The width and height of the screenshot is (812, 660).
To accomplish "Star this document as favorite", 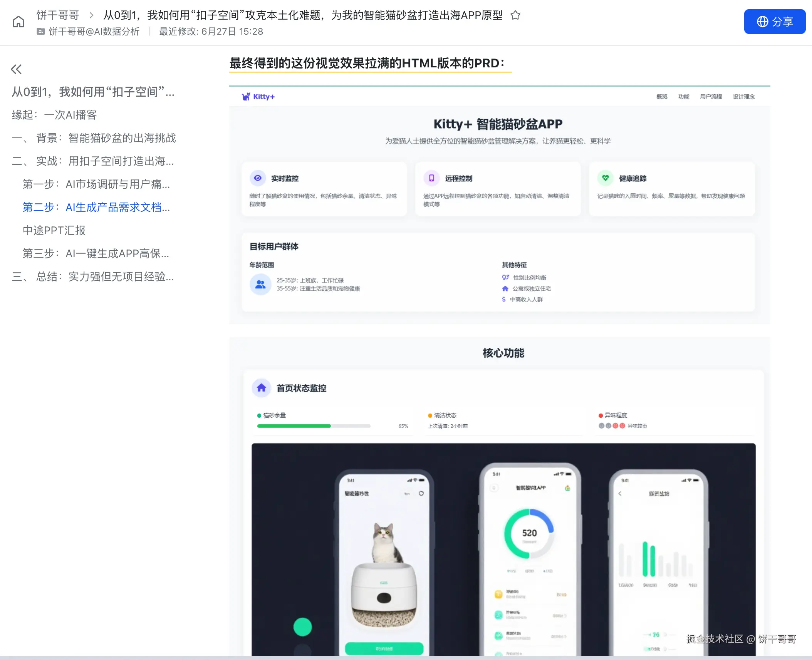I will (515, 15).
